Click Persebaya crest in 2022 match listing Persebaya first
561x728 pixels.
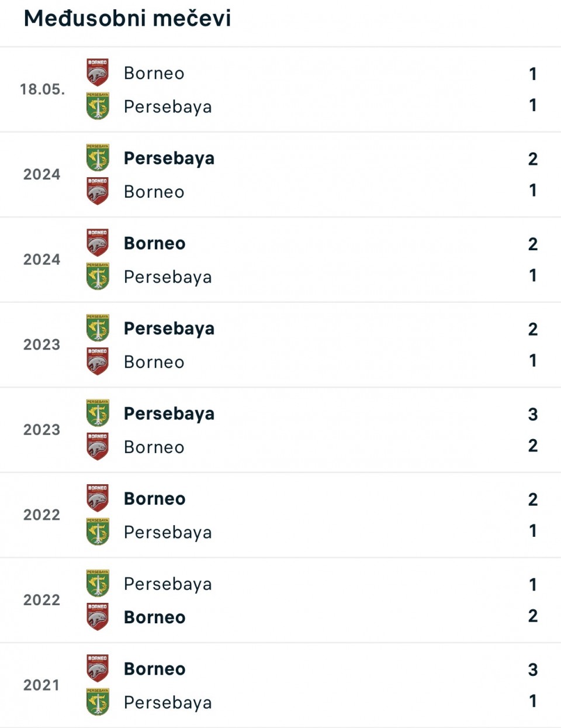pyautogui.click(x=98, y=584)
